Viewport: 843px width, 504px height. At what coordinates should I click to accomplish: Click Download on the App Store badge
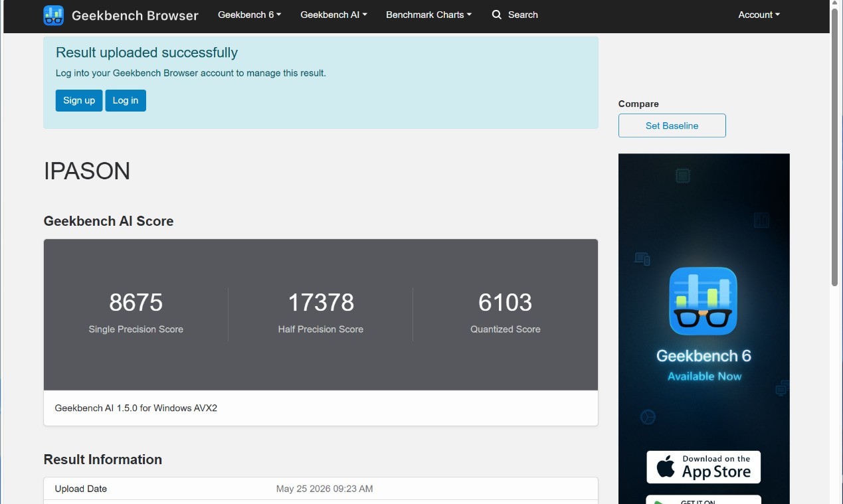coord(703,467)
